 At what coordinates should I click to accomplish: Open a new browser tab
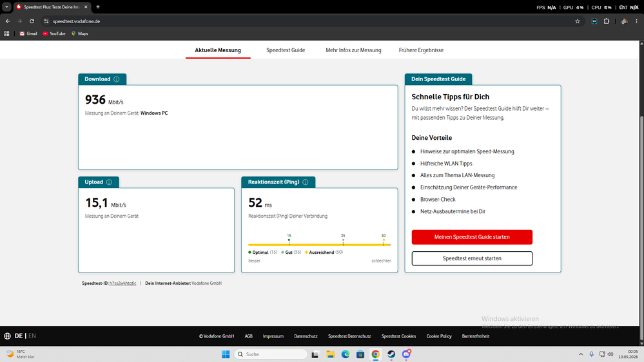pyautogui.click(x=98, y=7)
